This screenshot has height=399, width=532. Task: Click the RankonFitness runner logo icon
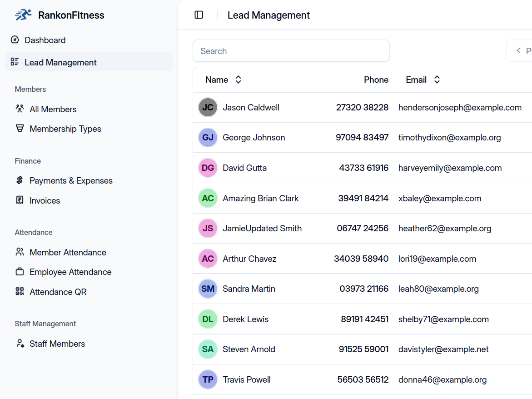[x=23, y=15]
